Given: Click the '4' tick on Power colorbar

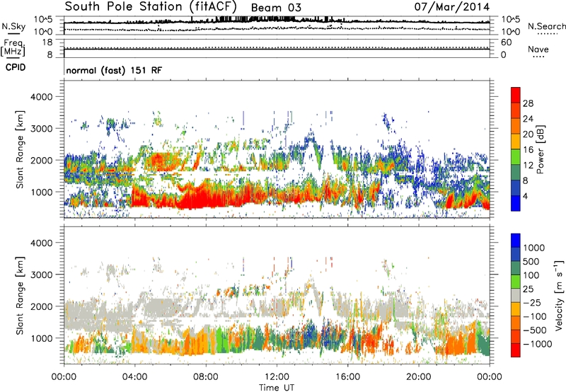Looking at the screenshot, I should 525,196.
